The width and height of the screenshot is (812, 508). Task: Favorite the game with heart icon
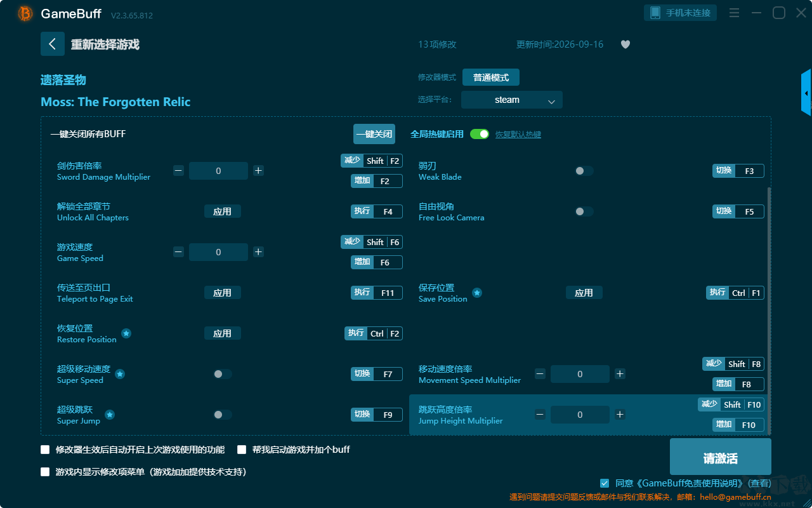[x=625, y=44]
